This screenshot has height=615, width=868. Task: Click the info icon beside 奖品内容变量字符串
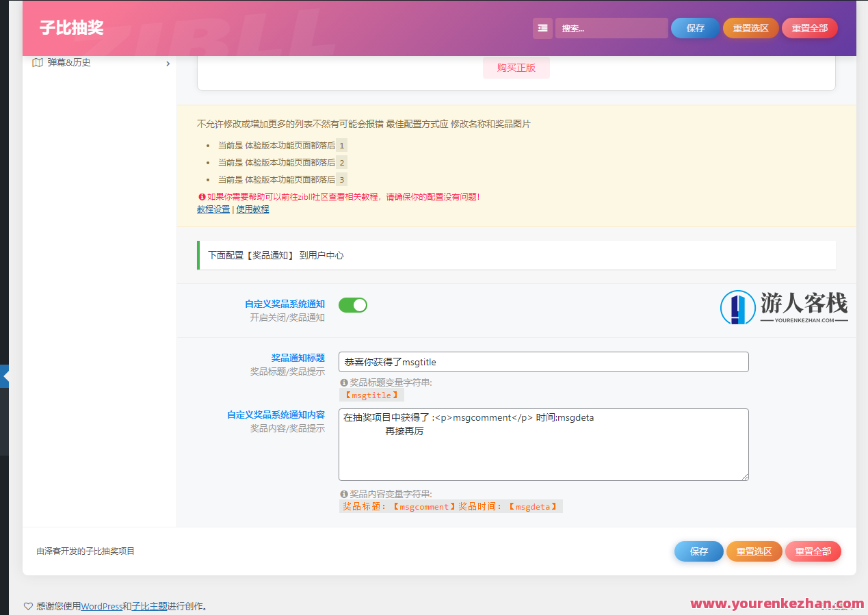(x=343, y=493)
